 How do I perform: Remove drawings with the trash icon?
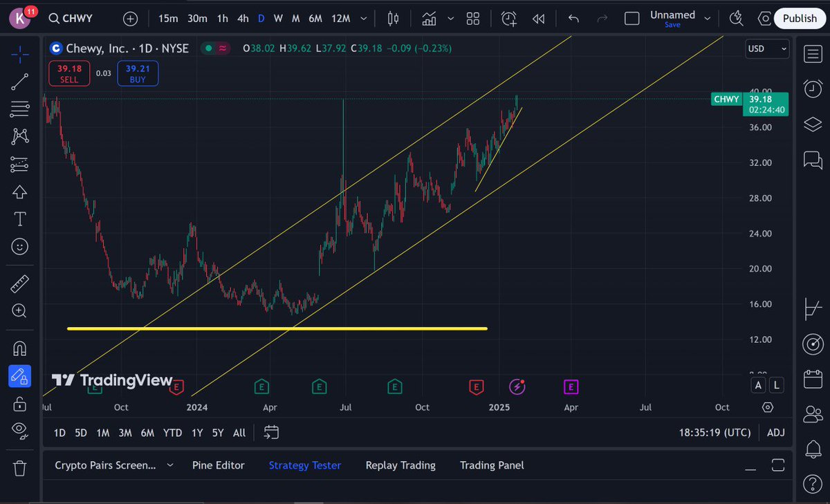[x=20, y=468]
